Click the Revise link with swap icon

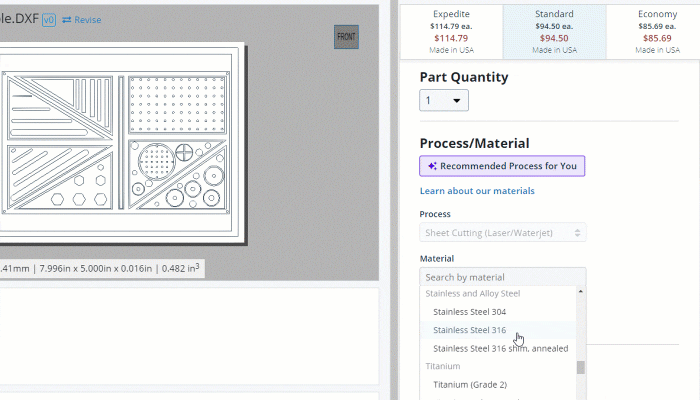click(x=82, y=20)
